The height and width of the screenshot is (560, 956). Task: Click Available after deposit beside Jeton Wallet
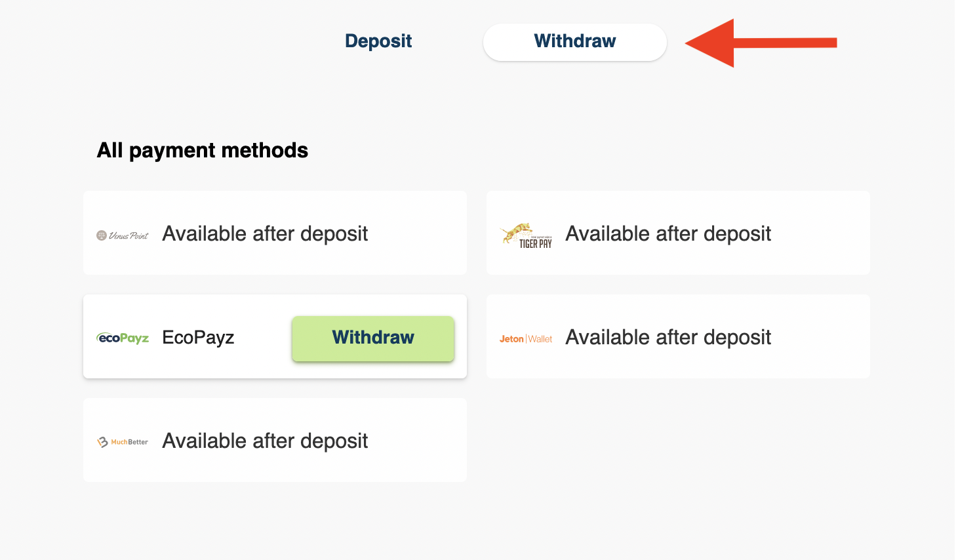tap(668, 338)
